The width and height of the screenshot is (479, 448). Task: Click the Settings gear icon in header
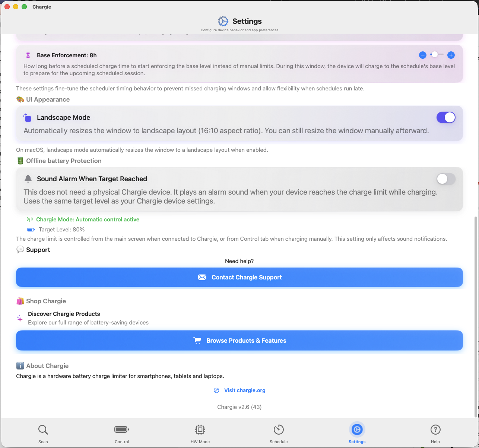pyautogui.click(x=223, y=21)
